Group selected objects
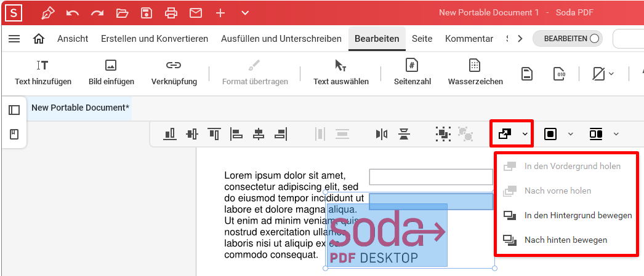 pyautogui.click(x=443, y=133)
